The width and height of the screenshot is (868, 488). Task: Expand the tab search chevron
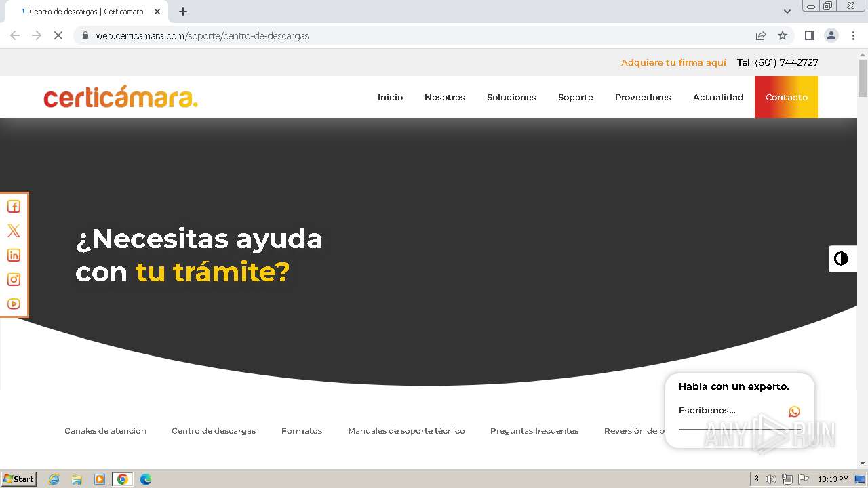[x=787, y=12]
